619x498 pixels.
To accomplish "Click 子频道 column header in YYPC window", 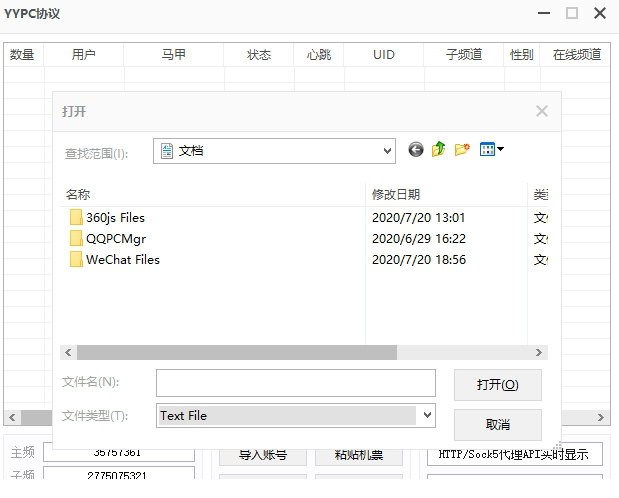I will tap(464, 54).
